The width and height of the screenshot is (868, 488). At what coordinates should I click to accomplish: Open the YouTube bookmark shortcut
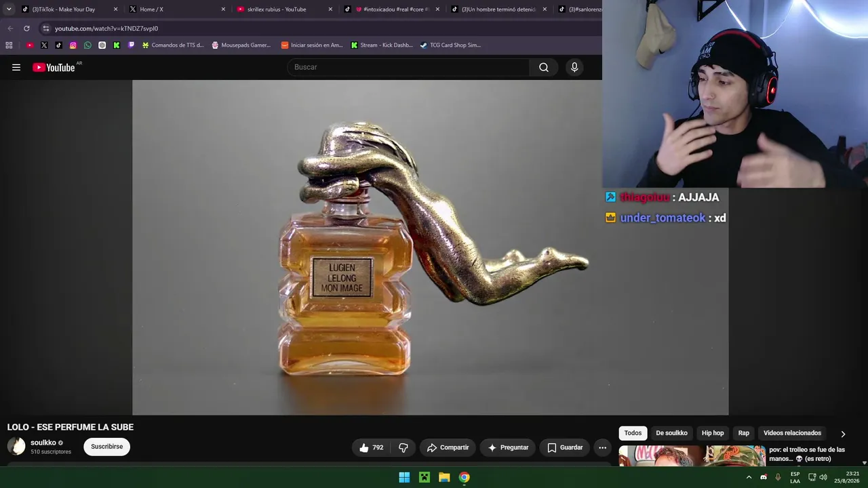(30, 45)
